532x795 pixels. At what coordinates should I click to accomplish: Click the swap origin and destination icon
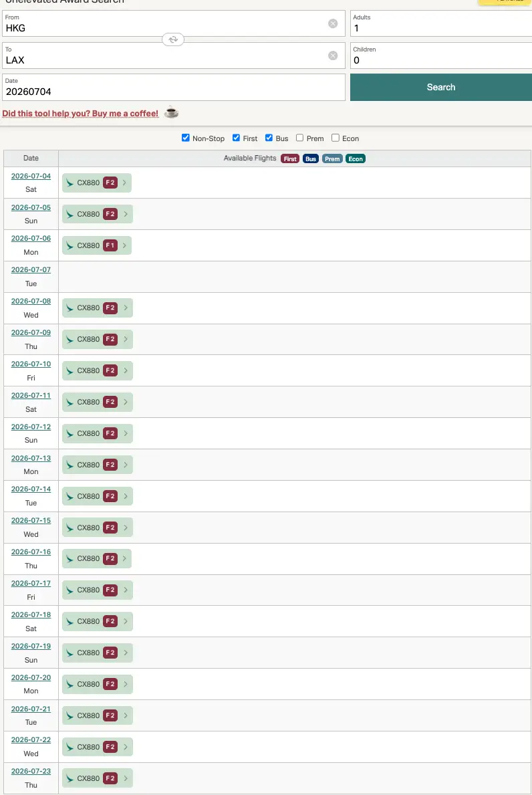click(173, 39)
